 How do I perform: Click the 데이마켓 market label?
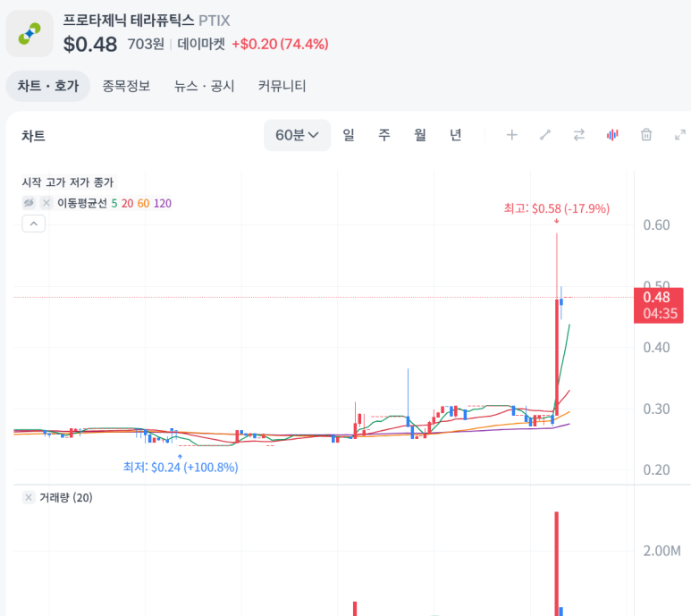coord(201,44)
